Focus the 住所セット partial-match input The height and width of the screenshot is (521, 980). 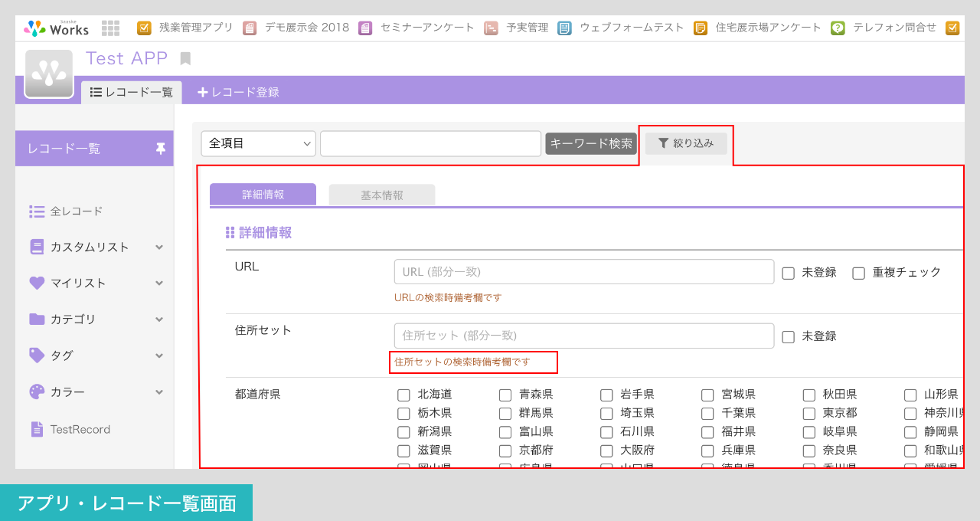[x=584, y=336]
